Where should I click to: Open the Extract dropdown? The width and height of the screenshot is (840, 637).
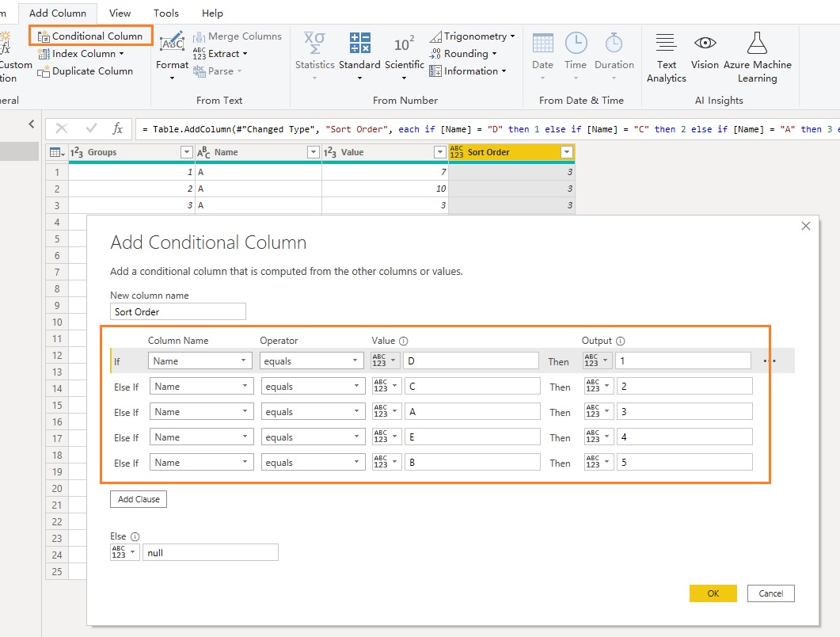pos(220,54)
